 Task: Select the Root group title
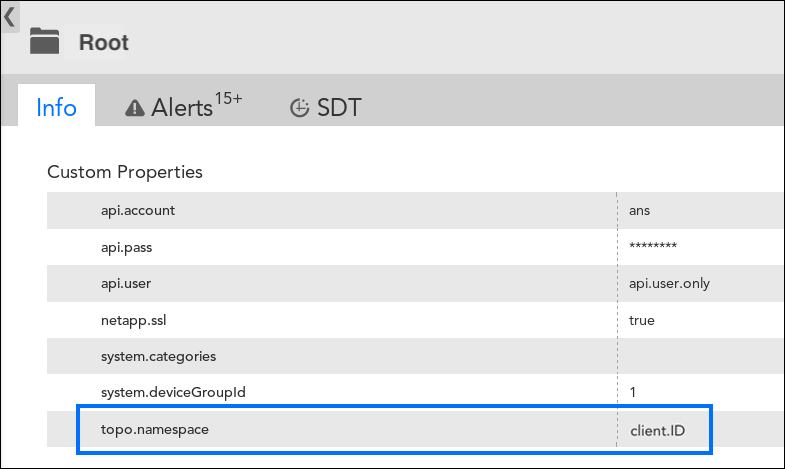point(104,43)
